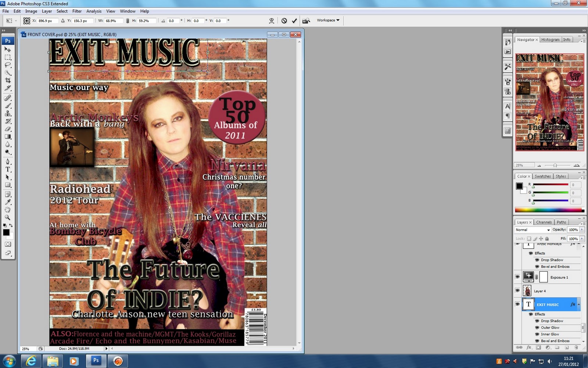
Task: Toggle EXIT MUSIC Outer Glow effect visibility
Action: (537, 328)
